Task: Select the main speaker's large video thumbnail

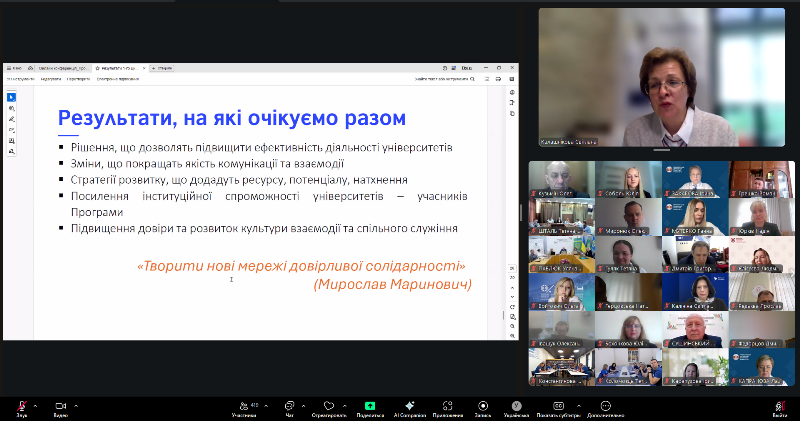Action: tap(661, 78)
